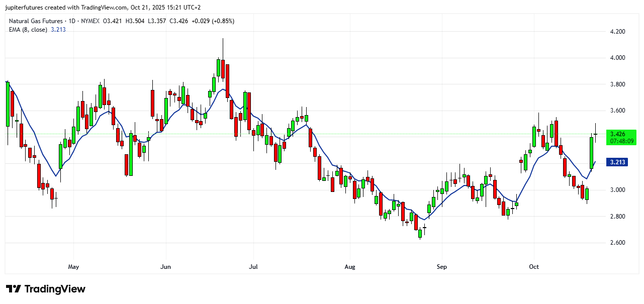The height and width of the screenshot is (304, 644).
Task: Click the blue 3.213 EMA axis label
Action: [617, 162]
